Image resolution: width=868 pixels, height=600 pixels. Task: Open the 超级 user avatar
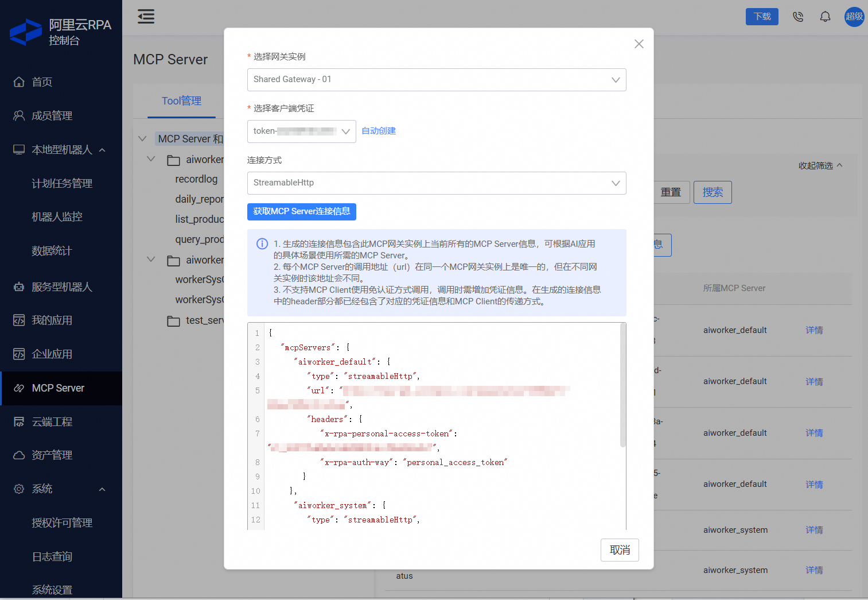coord(854,17)
